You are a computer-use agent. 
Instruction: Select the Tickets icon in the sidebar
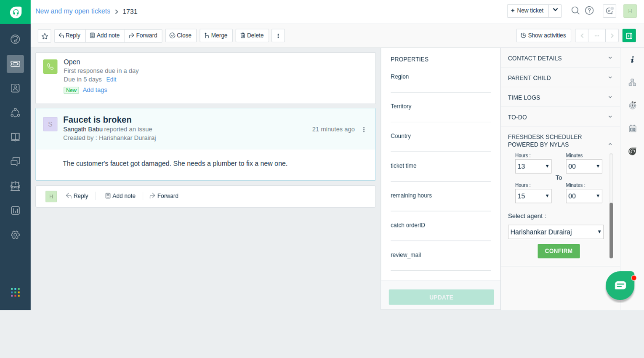point(15,64)
